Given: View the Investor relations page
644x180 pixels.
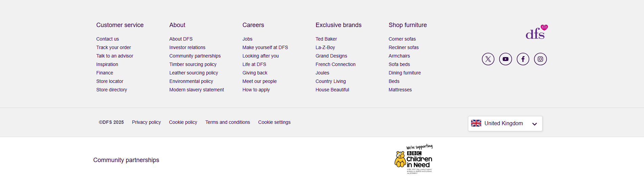Looking at the screenshot, I should [x=187, y=47].
